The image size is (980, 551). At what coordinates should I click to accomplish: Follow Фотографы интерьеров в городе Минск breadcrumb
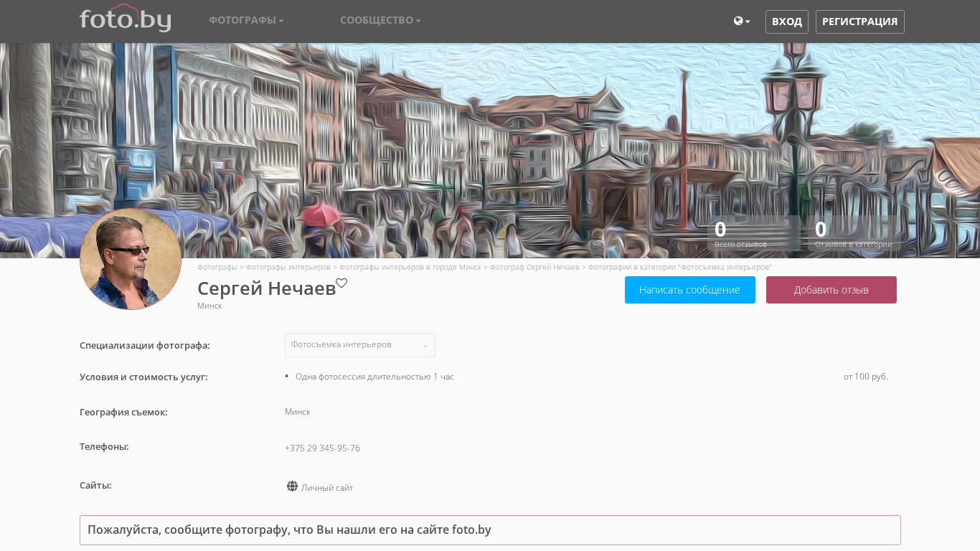(x=410, y=267)
